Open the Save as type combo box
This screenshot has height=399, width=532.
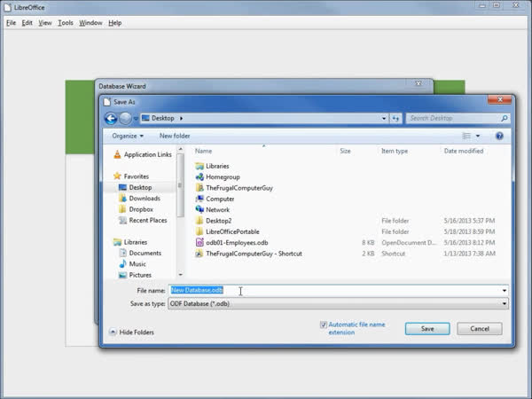(338, 303)
